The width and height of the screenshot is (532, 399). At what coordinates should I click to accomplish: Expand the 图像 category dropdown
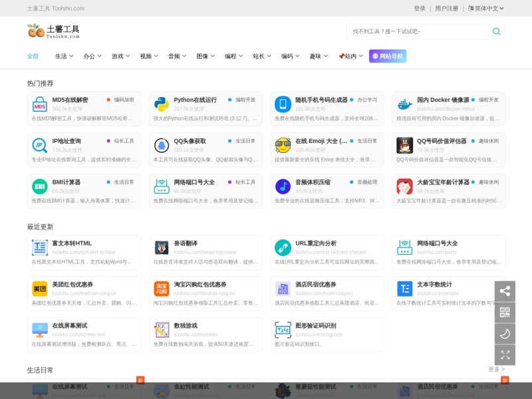point(205,57)
